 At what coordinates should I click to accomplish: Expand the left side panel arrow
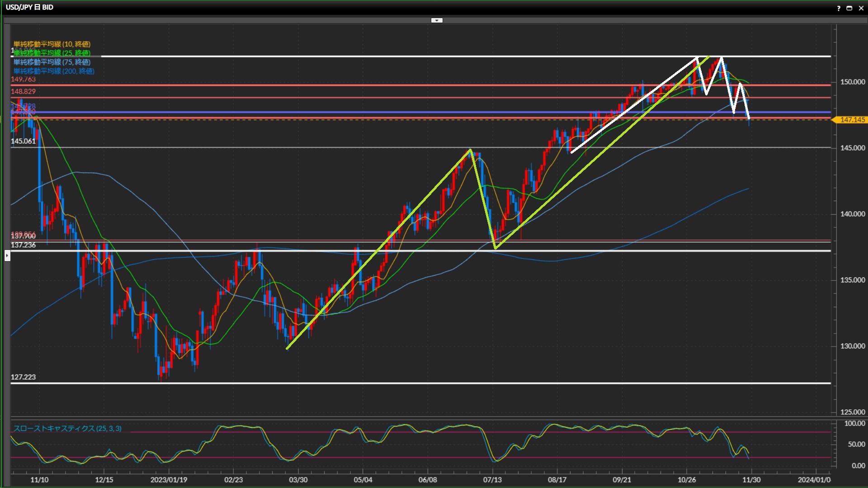[7, 256]
